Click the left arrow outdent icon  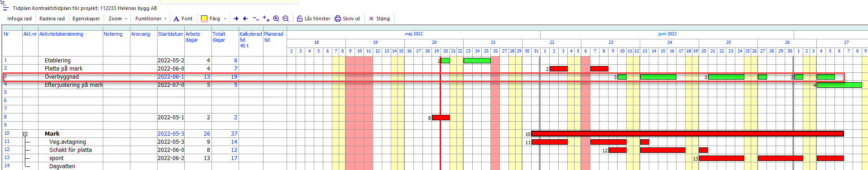tap(245, 19)
